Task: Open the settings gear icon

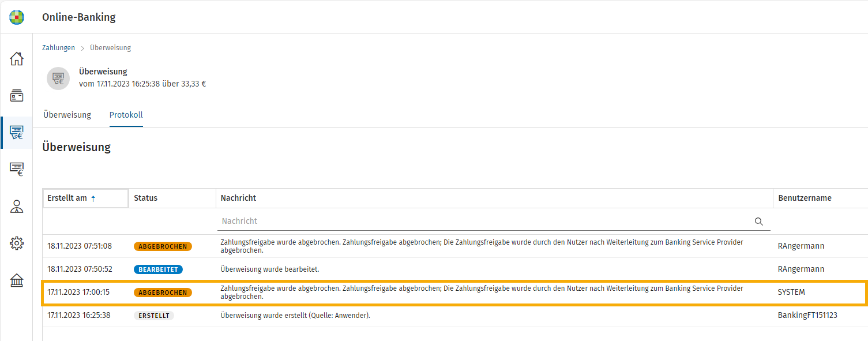Action: (x=17, y=243)
